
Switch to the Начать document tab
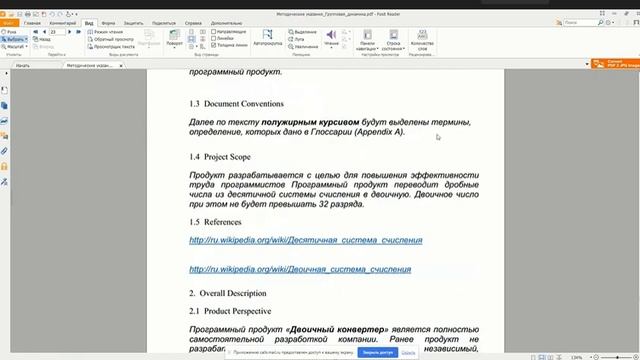[23, 65]
